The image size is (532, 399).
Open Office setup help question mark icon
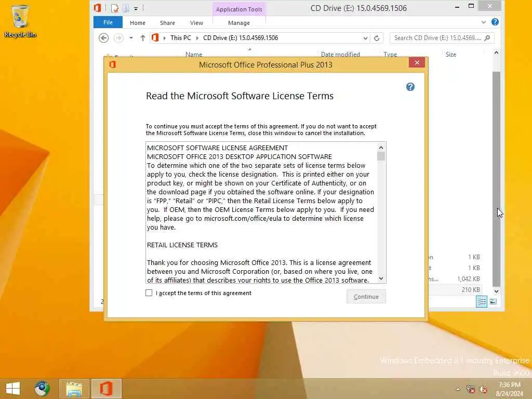click(410, 87)
